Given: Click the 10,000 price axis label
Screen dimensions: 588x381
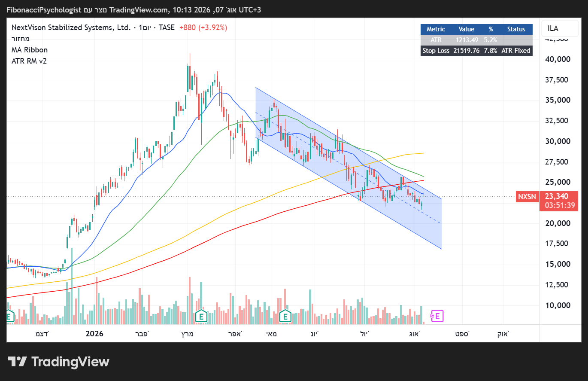Looking at the screenshot, I should coord(557,305).
